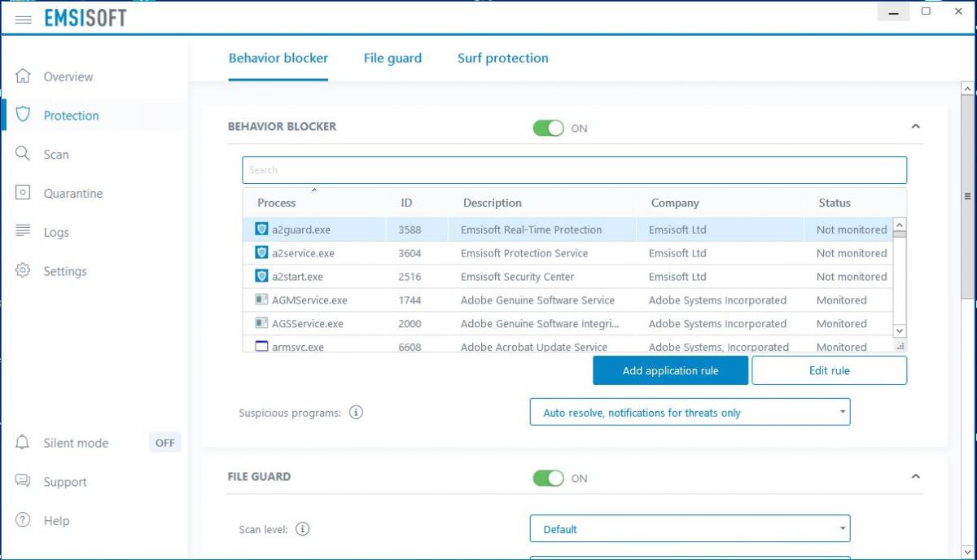Collapse the File Guard section

[915, 476]
